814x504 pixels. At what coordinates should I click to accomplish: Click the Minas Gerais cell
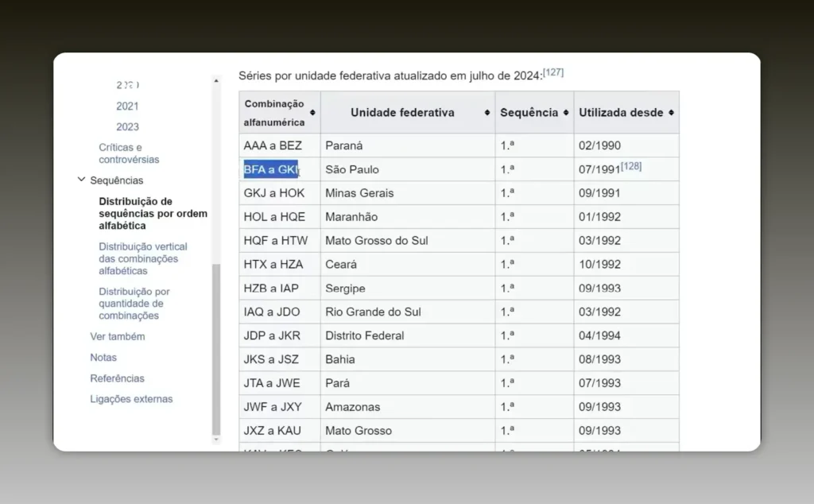click(x=408, y=193)
